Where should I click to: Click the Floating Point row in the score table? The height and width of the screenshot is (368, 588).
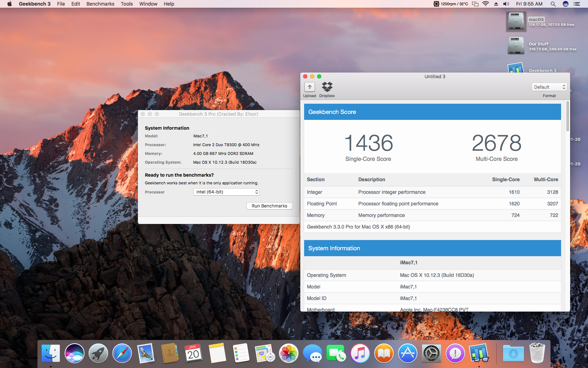pos(433,204)
